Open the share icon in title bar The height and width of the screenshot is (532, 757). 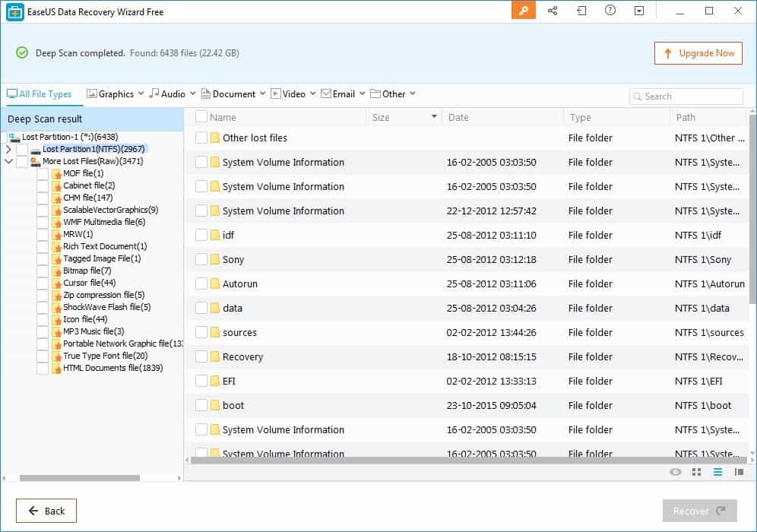pos(553,11)
